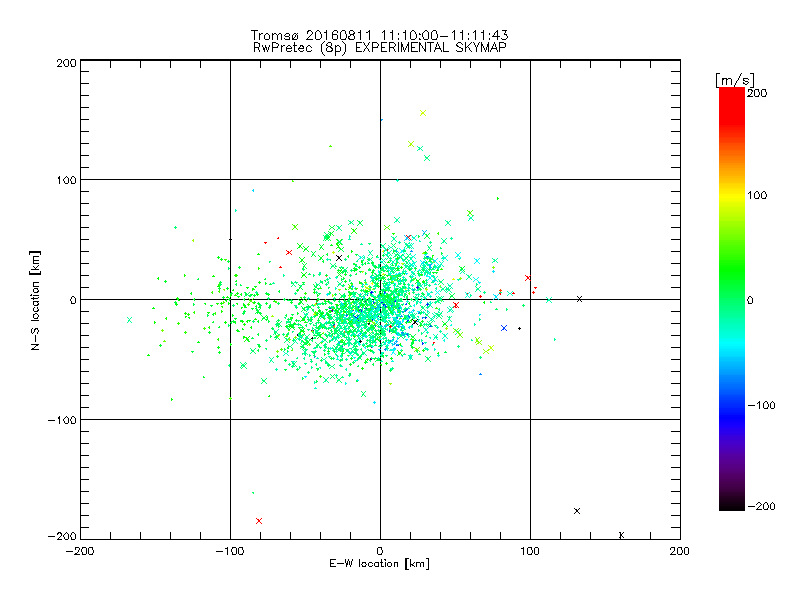The image size is (800, 600).
Task: Select the 'RwPretec (8p) EXPERIMENTAL SKYMAP' subtitle
Action: pyautogui.click(x=379, y=47)
